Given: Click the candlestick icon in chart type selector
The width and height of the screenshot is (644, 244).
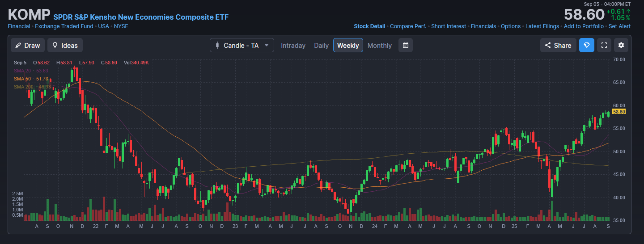Looking at the screenshot, I should tap(218, 45).
